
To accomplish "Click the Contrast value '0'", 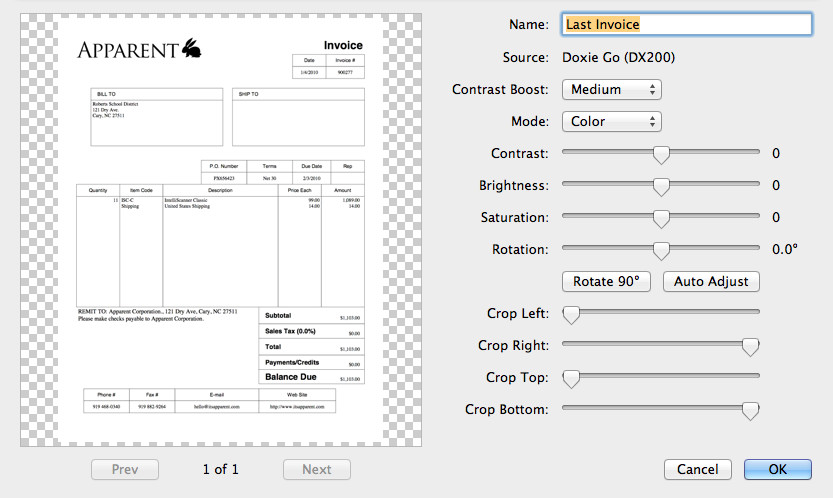I will pos(776,154).
